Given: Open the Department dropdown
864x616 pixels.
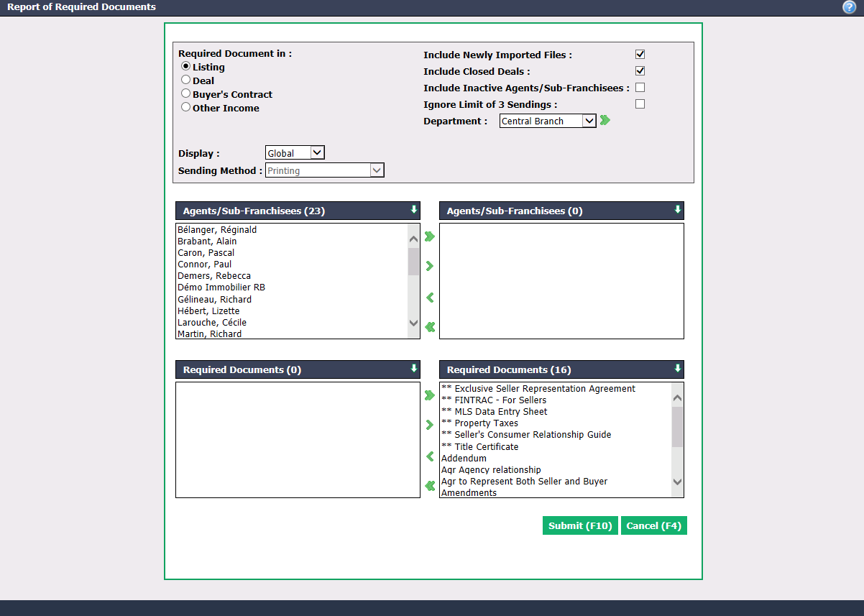Looking at the screenshot, I should 548,121.
